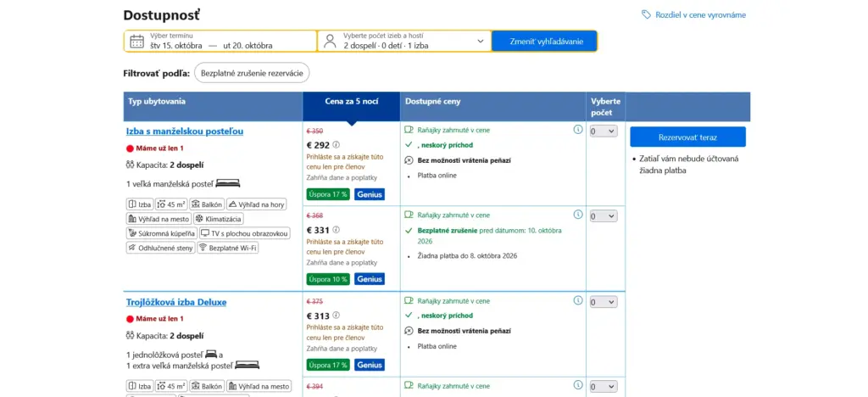Click the Odhlučnené steny amenity chip
868x397 pixels.
(x=160, y=248)
